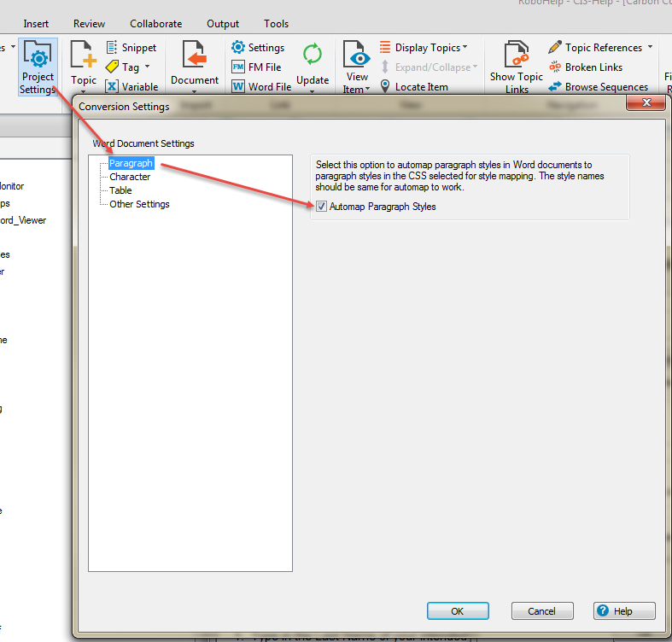Link a Word File
The height and width of the screenshot is (642, 672).
[x=261, y=86]
